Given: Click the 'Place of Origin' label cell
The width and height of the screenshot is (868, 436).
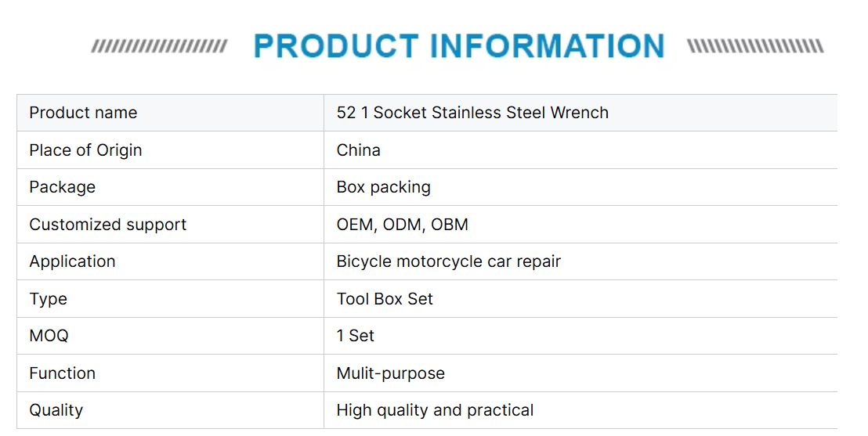Looking at the screenshot, I should [x=85, y=150].
